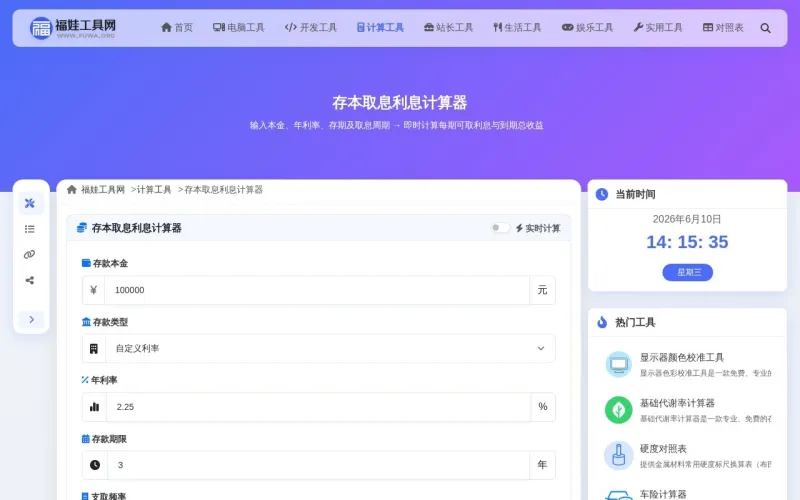Viewport: 800px width, 500px height.
Task: Click the page title 存本取息利息计算器
Action: point(399,103)
